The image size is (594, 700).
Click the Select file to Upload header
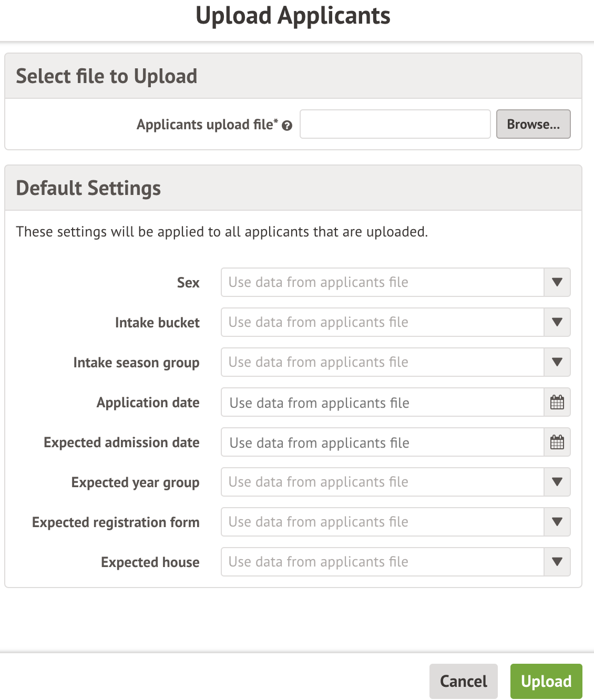pos(107,76)
